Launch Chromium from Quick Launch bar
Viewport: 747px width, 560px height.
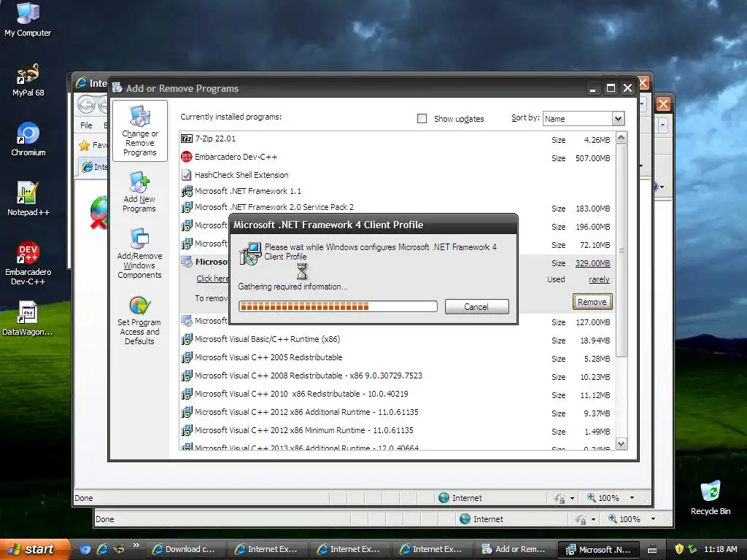click(85, 549)
